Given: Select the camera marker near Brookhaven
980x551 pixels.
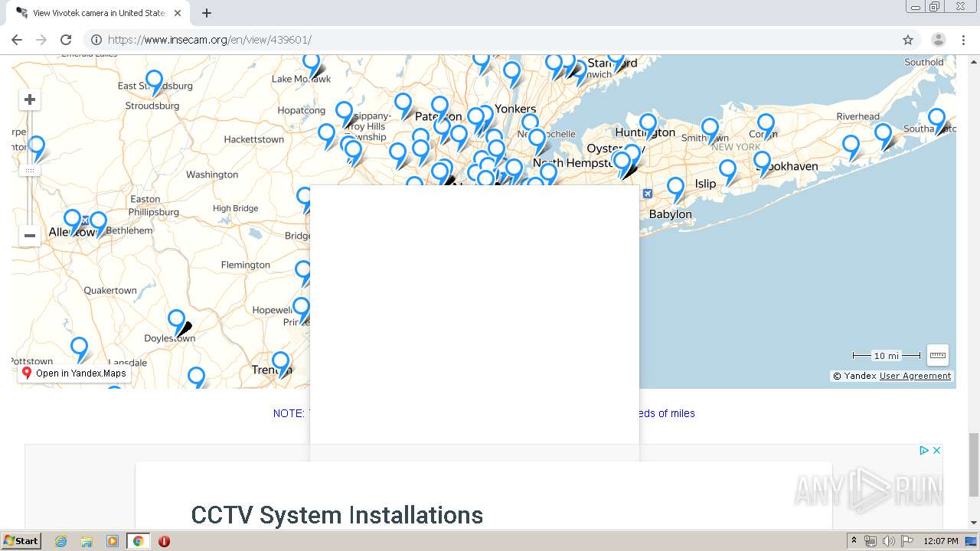Looking at the screenshot, I should point(762,162).
